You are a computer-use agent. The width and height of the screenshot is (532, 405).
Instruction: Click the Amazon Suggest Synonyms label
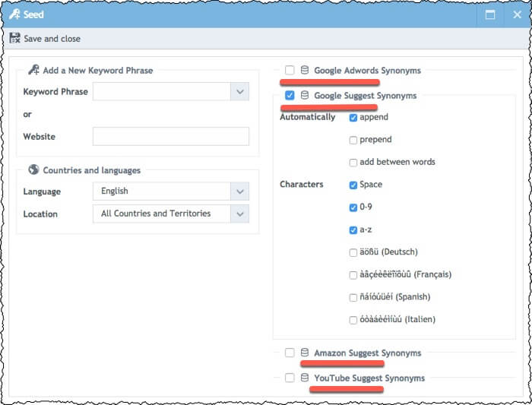coord(368,353)
